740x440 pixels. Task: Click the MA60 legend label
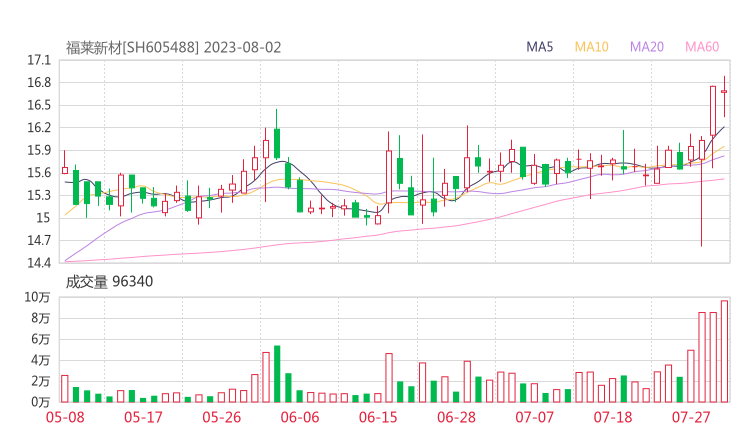702,47
